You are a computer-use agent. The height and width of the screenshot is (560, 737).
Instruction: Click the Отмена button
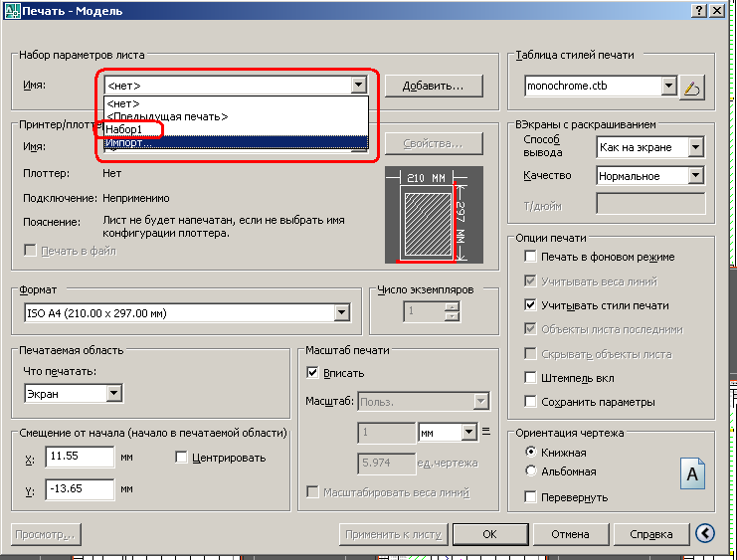coord(570,534)
